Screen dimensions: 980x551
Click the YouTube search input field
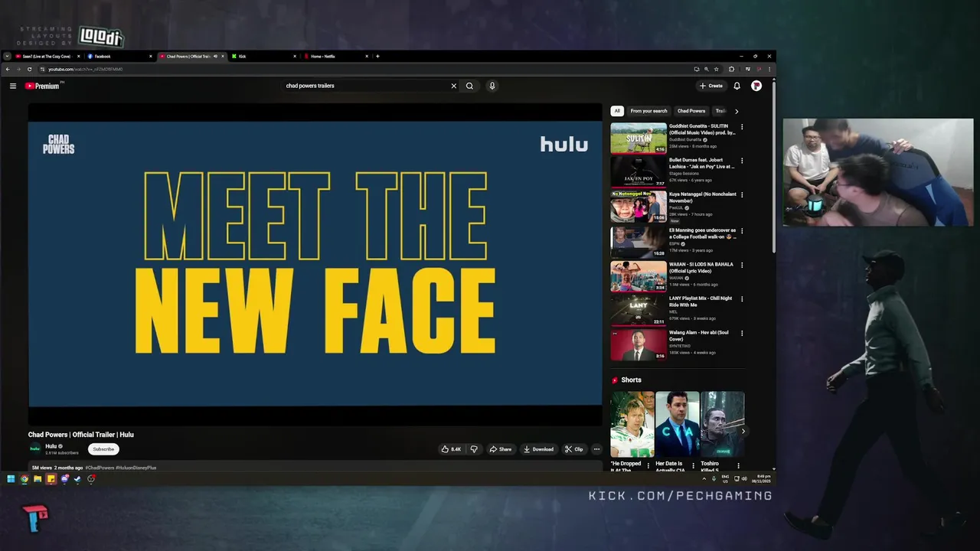click(366, 86)
